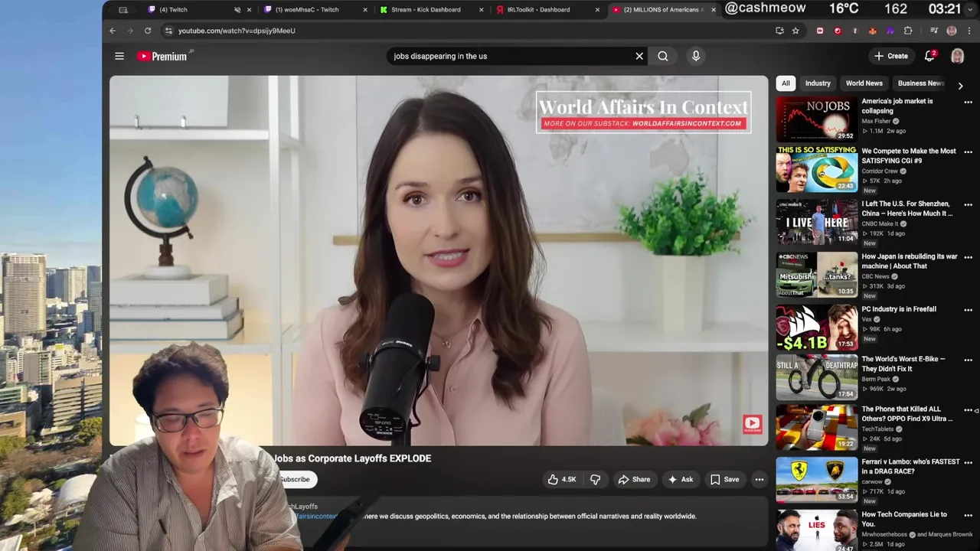Close the woeMhsaC Twitch tab
This screenshot has height=551, width=980.
pos(364,10)
